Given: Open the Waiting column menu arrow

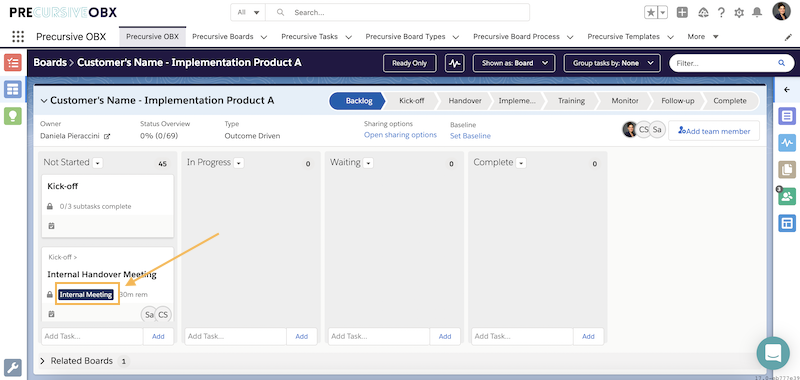Looking at the screenshot, I should pos(368,163).
